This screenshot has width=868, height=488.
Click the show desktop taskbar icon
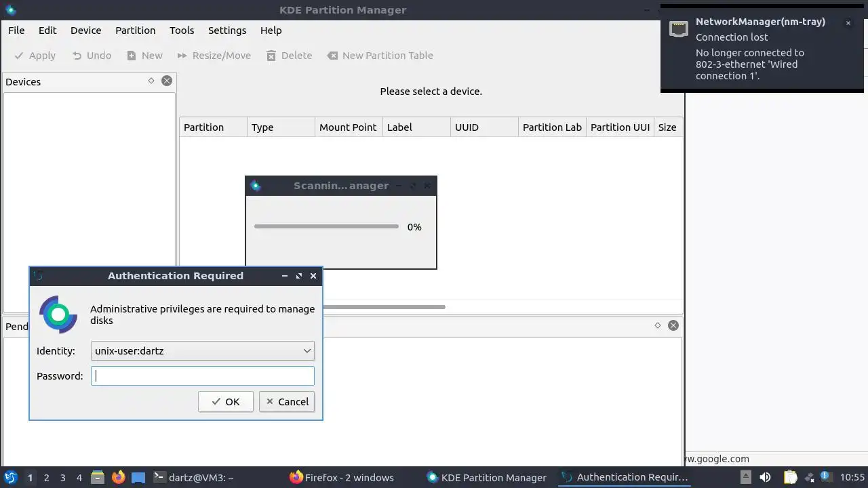pos(138,477)
